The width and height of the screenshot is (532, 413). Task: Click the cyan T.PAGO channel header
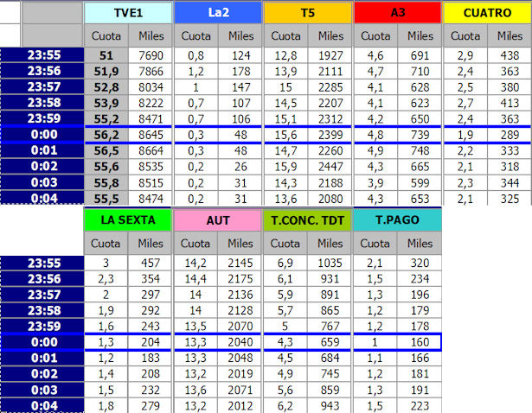(397, 219)
